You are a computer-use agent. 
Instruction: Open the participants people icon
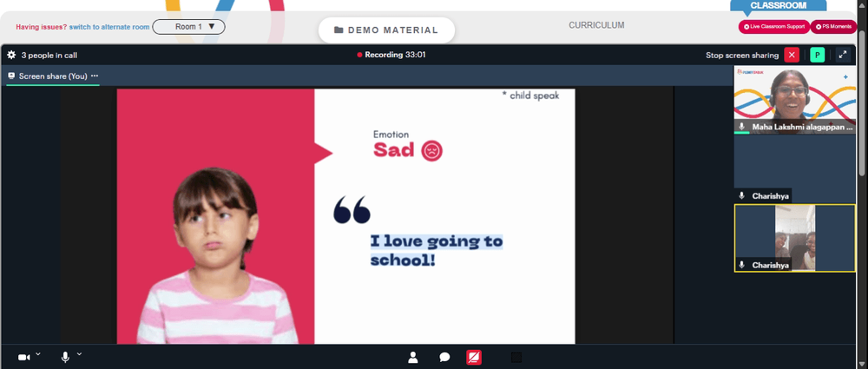click(x=413, y=358)
